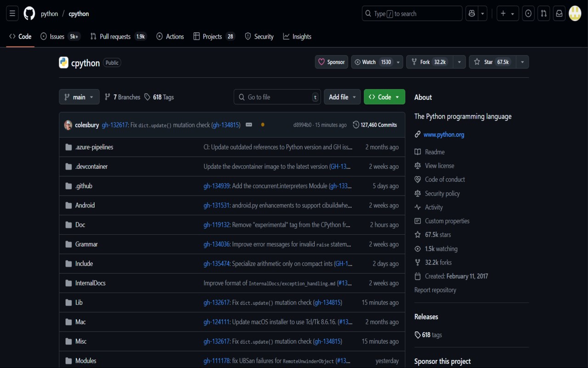Click the Security policy scale icon
This screenshot has height=368, width=588.
point(418,194)
